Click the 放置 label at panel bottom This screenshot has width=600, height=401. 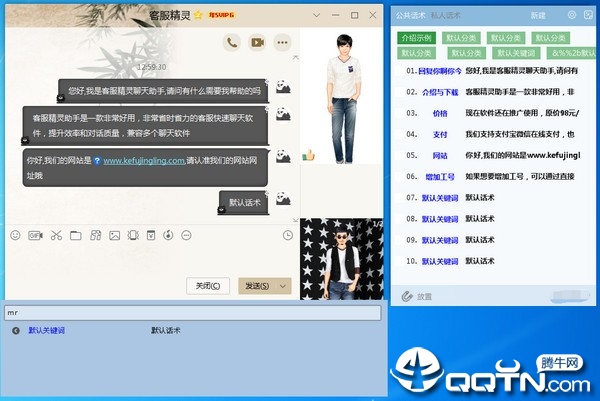pyautogui.click(x=424, y=297)
